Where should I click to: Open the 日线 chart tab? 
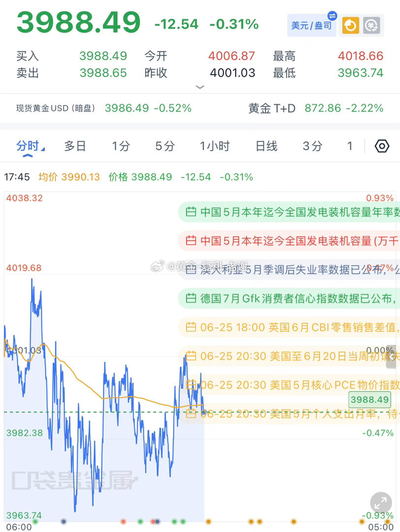[x=267, y=146]
